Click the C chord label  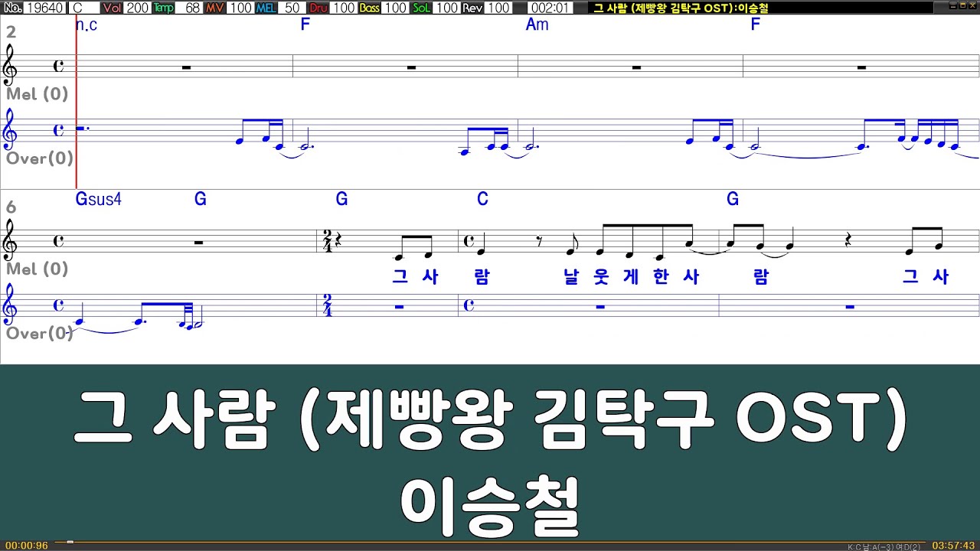[x=482, y=200]
